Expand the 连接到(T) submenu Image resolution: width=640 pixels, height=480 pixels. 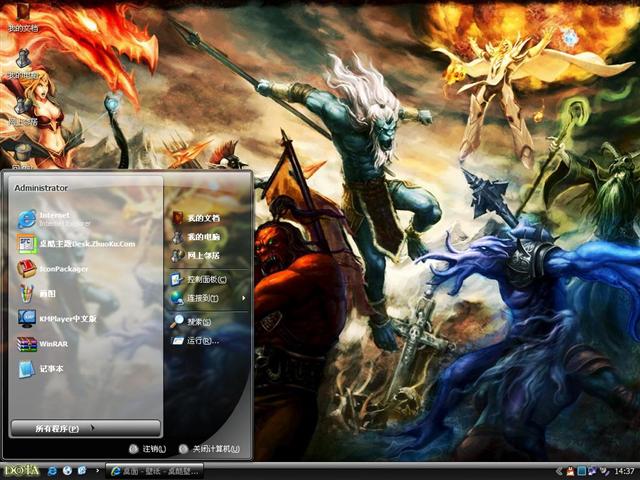click(x=208, y=298)
